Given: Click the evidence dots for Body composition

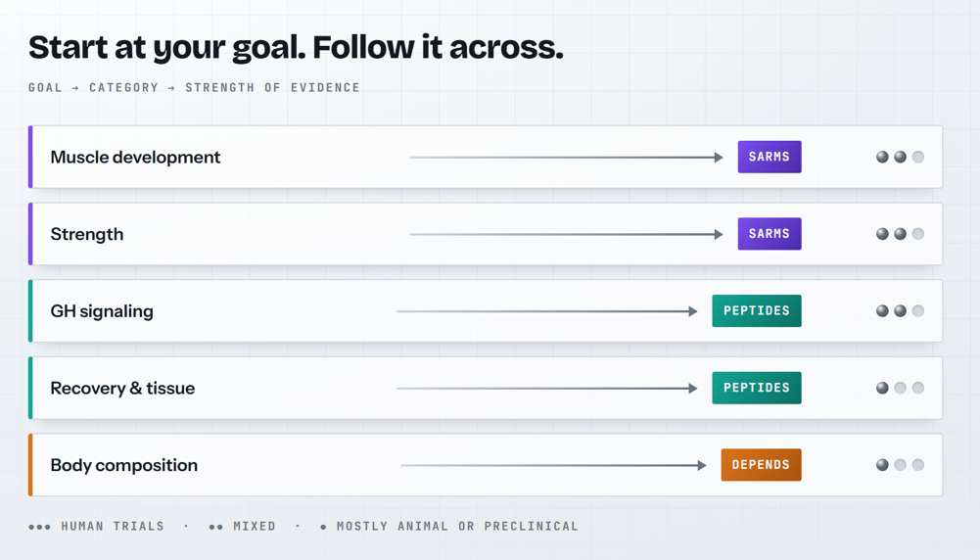Looking at the screenshot, I should pyautogui.click(x=900, y=465).
